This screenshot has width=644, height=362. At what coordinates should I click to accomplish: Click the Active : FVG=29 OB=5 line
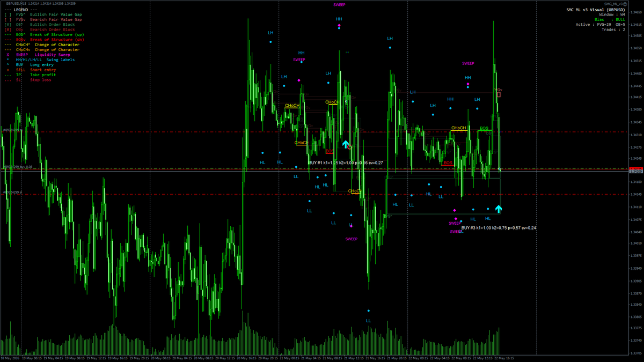click(601, 25)
